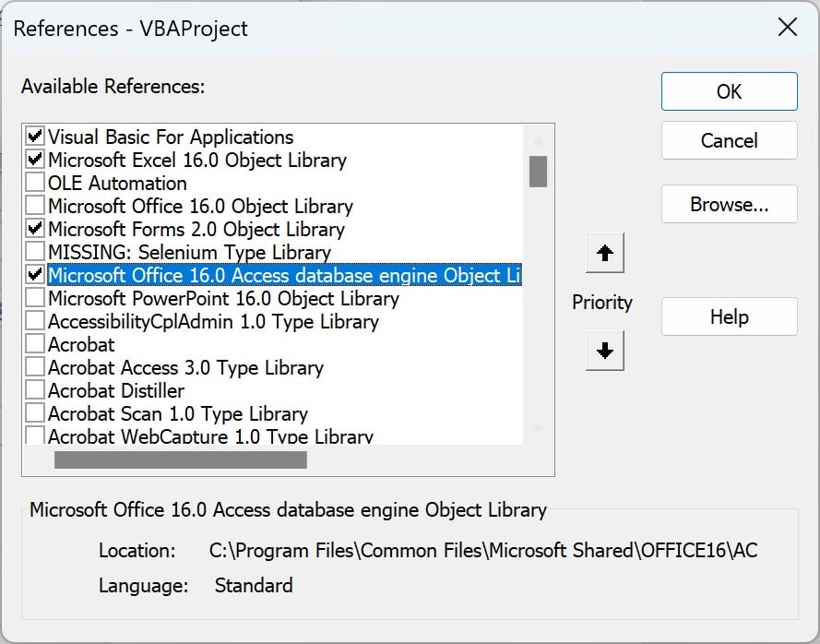Check Acrobat Access 3.0 Type Library checkbox
820x644 pixels.
point(35,366)
